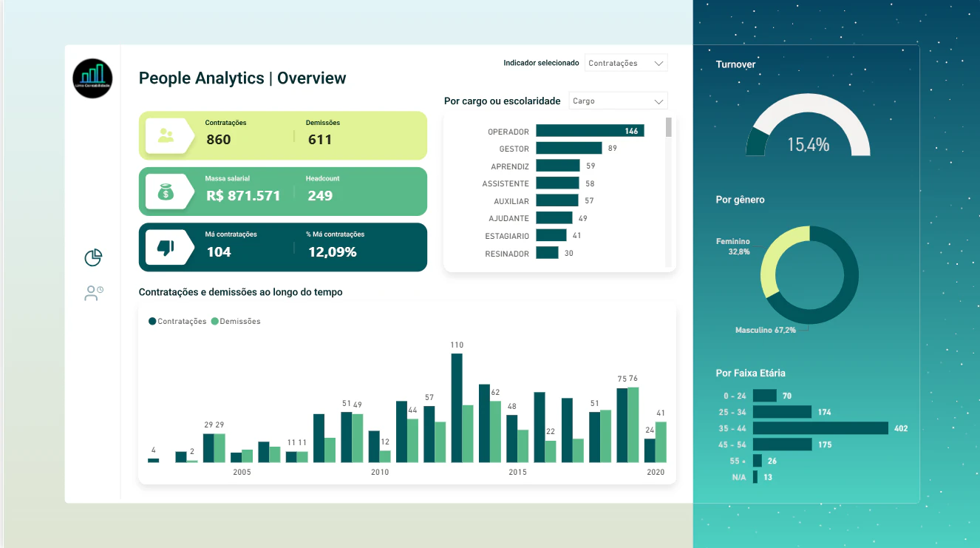Image resolution: width=980 pixels, height=548 pixels.
Task: Click the Contratações value 860
Action: pyautogui.click(x=218, y=139)
